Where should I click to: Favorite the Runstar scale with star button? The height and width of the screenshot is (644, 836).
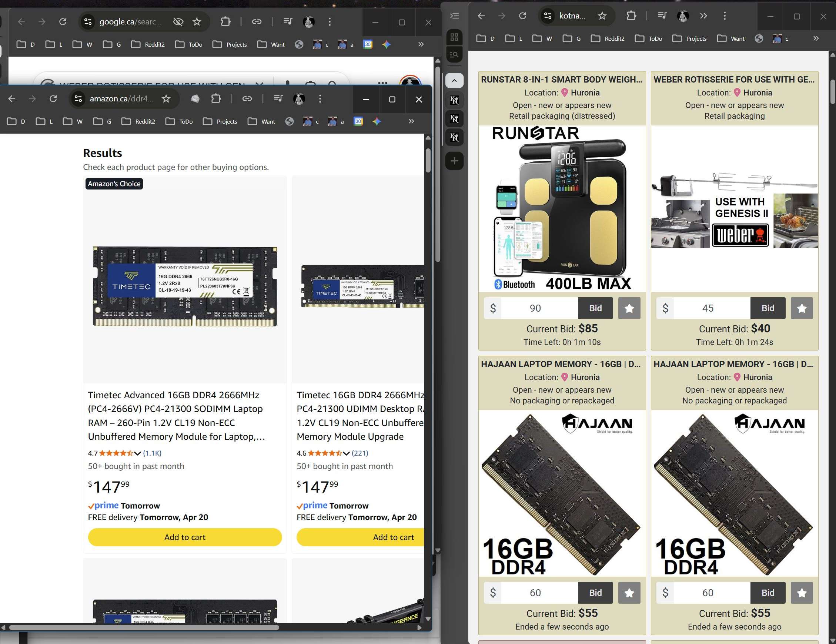click(x=629, y=308)
